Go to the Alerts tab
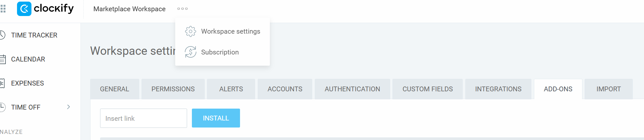This screenshot has width=644, height=140. coord(231,89)
